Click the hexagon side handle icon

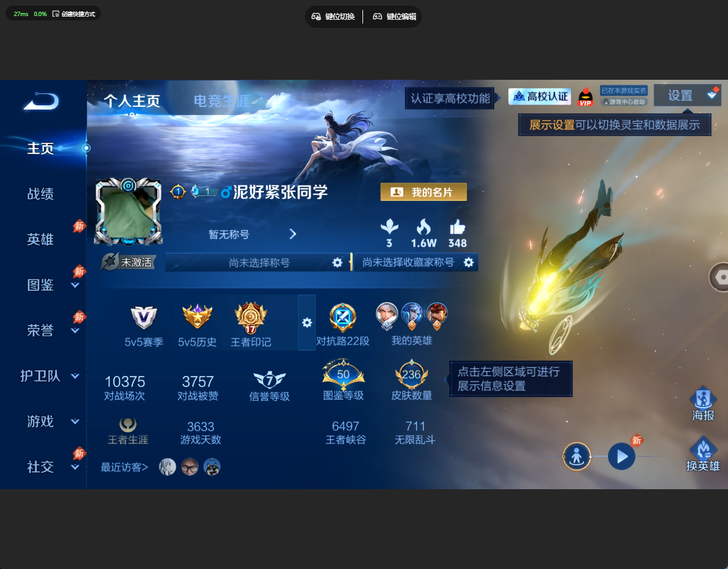tap(719, 277)
